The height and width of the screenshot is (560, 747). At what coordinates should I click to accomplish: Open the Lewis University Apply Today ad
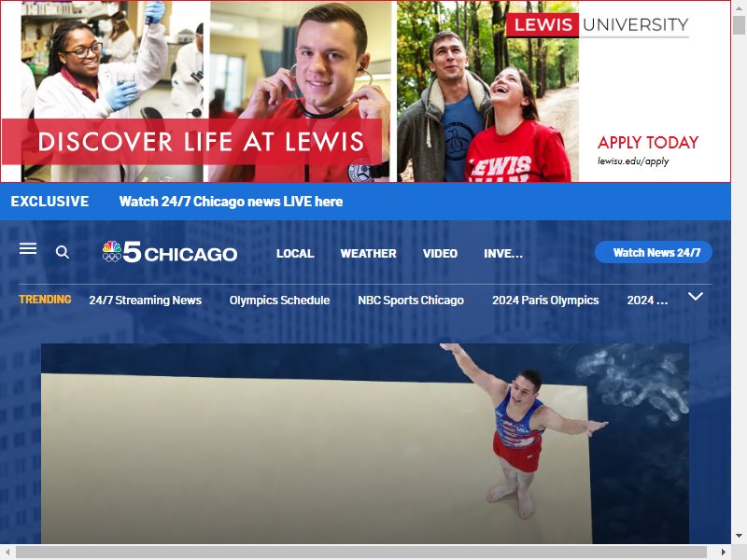[x=648, y=143]
